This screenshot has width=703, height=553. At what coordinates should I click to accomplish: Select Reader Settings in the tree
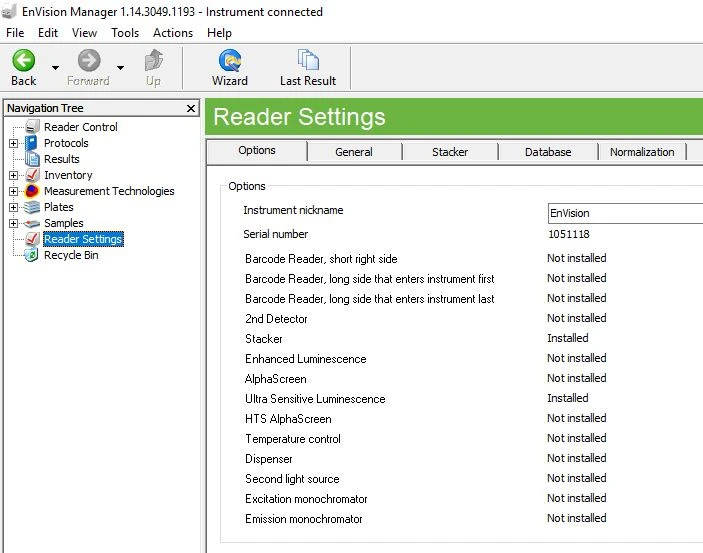pos(83,239)
